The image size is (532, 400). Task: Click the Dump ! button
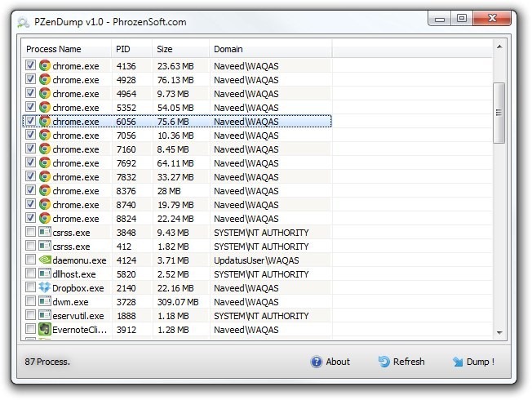473,362
